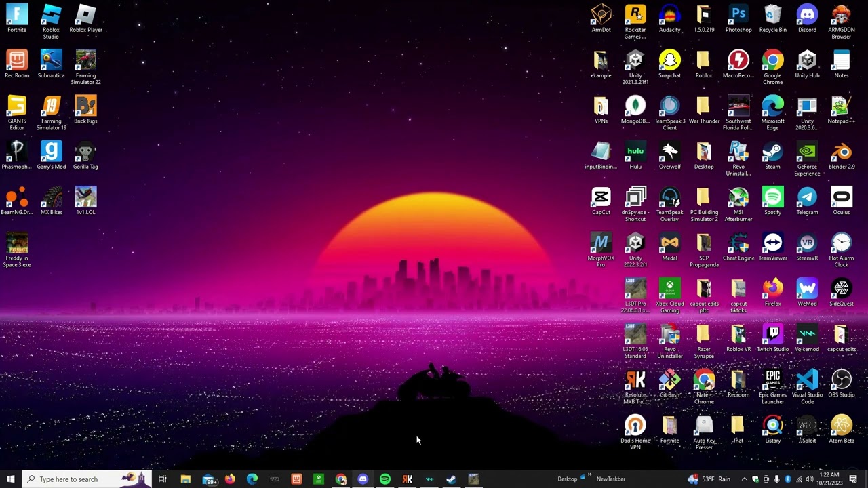This screenshot has height=488, width=868.
Task: Select the Voicemod desktop icon
Action: [x=807, y=338]
